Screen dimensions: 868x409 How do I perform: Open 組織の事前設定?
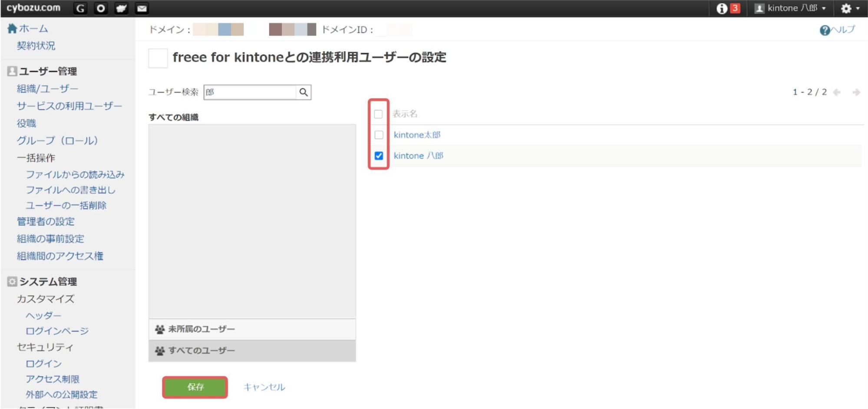point(50,239)
